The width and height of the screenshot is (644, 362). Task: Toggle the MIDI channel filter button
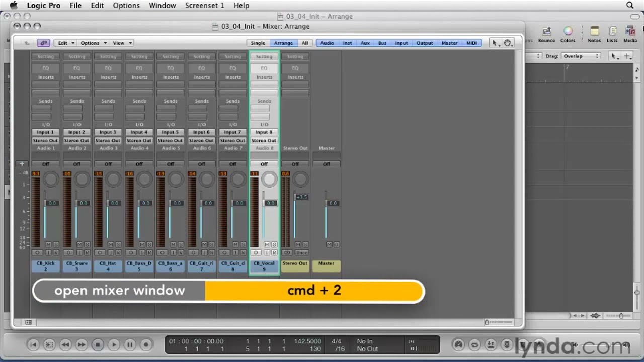[x=471, y=43]
